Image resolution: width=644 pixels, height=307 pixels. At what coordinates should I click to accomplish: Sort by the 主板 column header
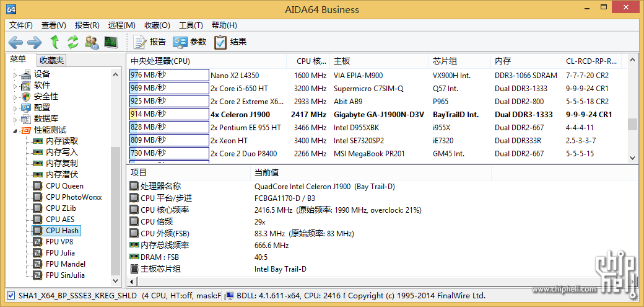[x=379, y=61]
